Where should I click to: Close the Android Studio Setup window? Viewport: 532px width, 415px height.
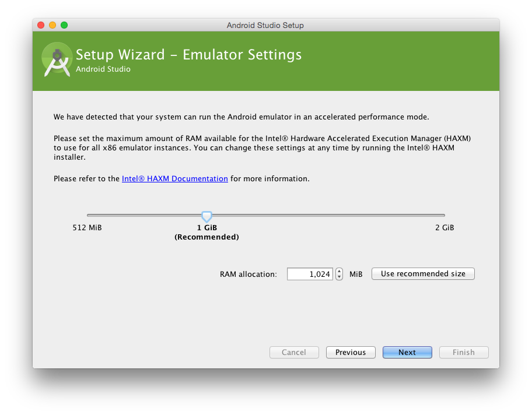point(41,25)
